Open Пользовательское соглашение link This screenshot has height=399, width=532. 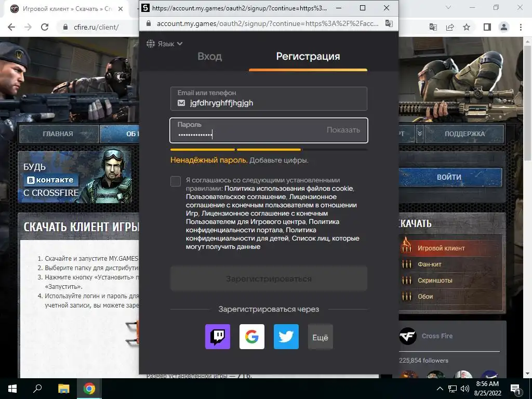click(x=235, y=197)
